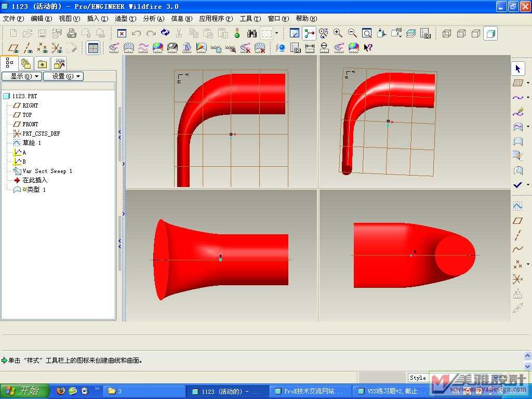Image resolution: width=532 pixels, height=399 pixels.
Task: Select Var Sect Sweep 1 in tree
Action: pyautogui.click(x=47, y=171)
